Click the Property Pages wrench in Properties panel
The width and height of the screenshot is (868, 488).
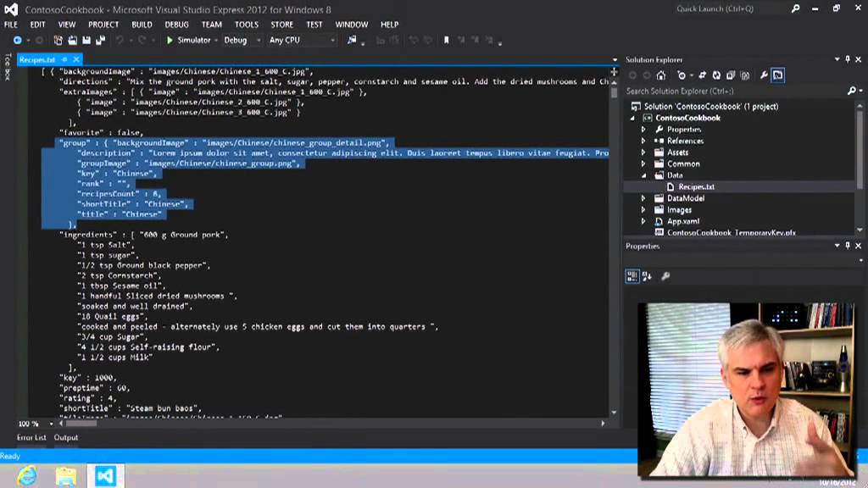tap(665, 276)
